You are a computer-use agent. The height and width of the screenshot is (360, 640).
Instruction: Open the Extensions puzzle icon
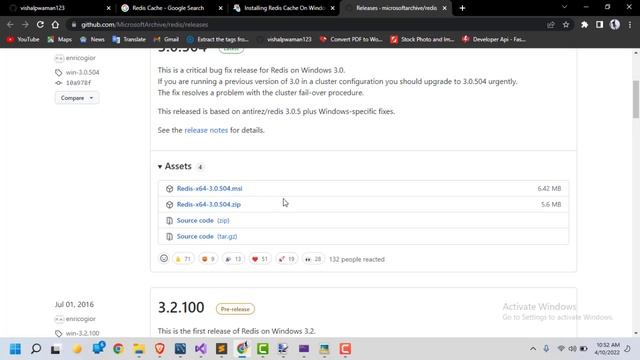point(584,24)
